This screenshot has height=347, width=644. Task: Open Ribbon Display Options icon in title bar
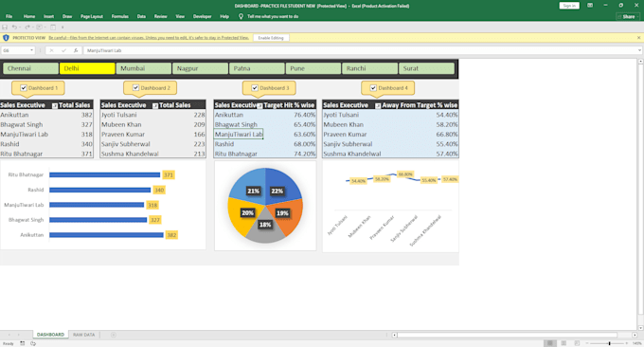click(590, 6)
